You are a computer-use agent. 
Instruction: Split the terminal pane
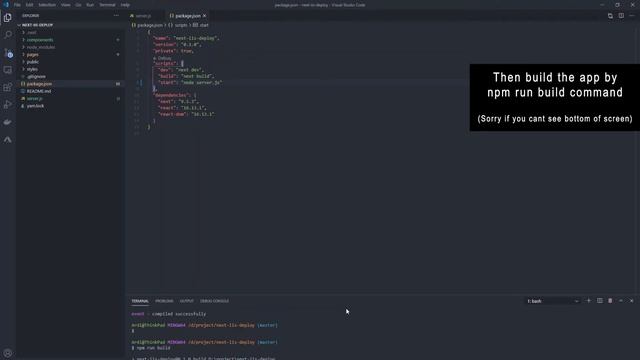click(600, 301)
